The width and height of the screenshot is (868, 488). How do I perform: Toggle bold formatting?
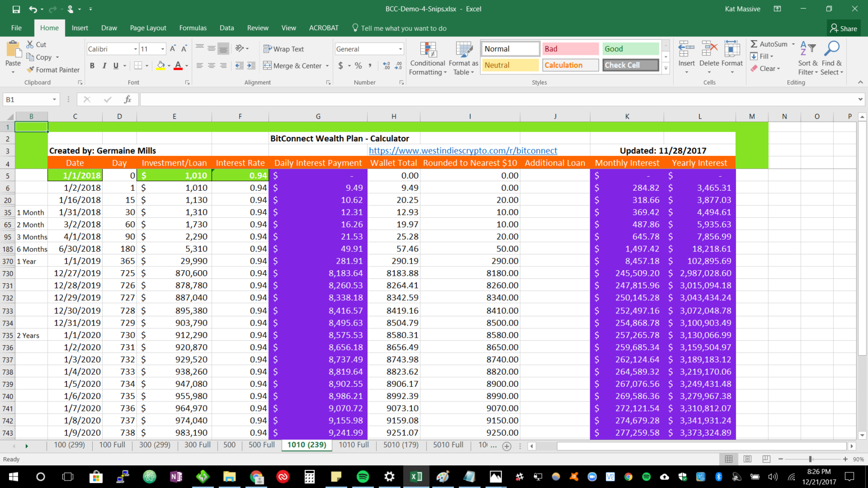pyautogui.click(x=92, y=65)
